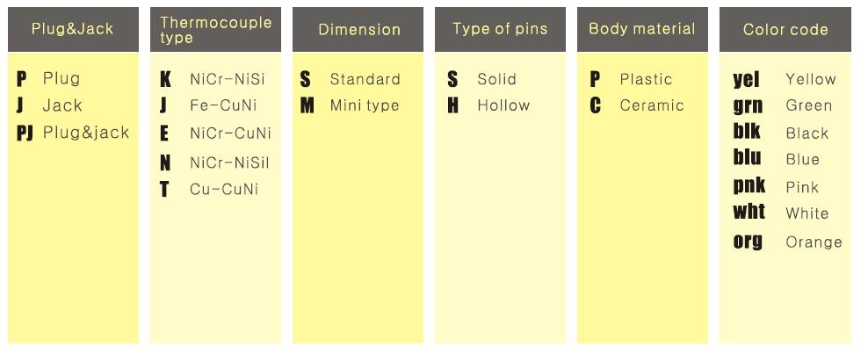Pick thermocouple type K NiCr-NiSi
868x354 pixels.
227,79
